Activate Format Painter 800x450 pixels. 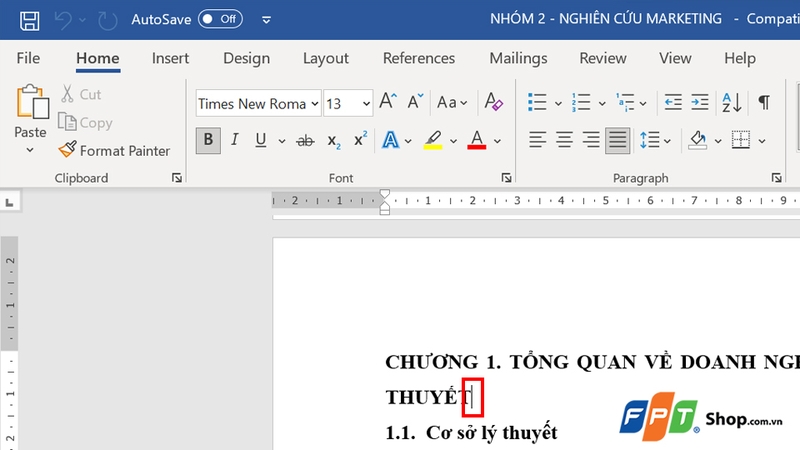click(x=114, y=151)
